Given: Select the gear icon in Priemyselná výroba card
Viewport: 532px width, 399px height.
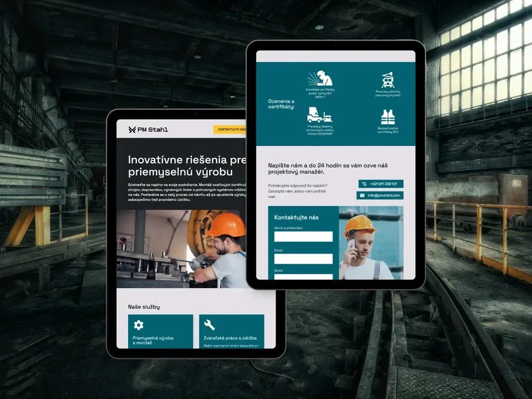Looking at the screenshot, I should (x=139, y=325).
